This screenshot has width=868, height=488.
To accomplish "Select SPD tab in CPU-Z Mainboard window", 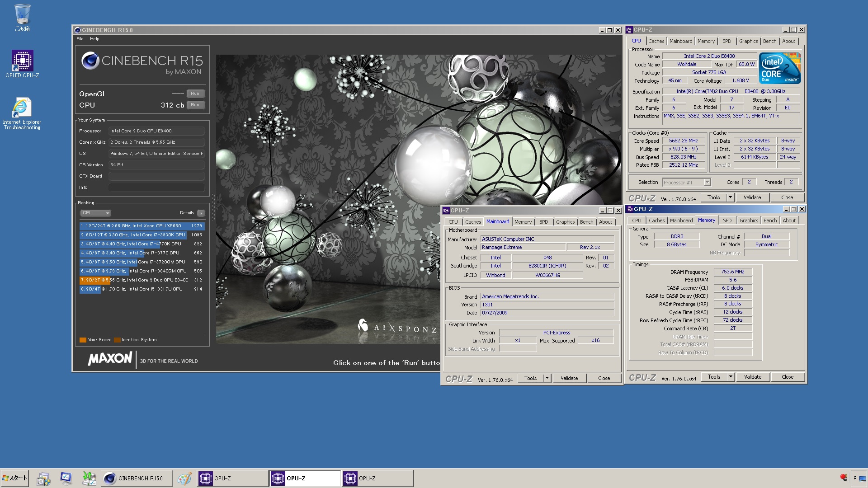I will pos(543,222).
